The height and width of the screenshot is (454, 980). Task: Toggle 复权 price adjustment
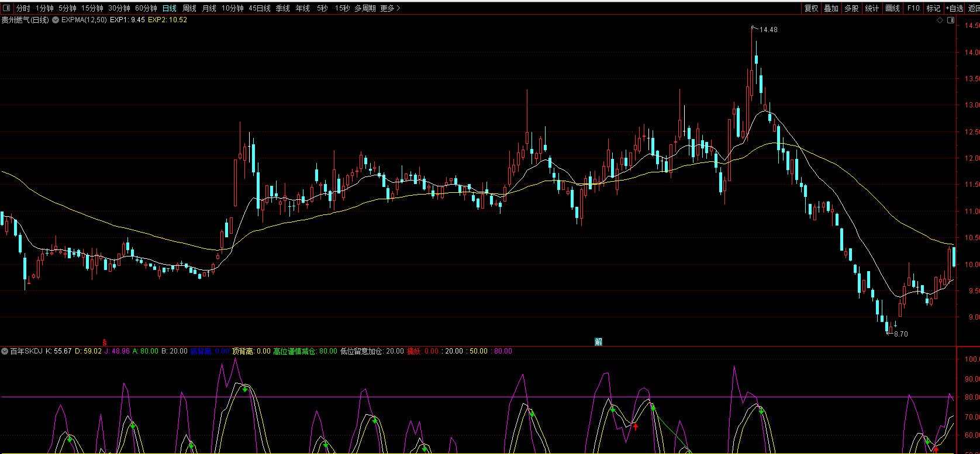tap(811, 8)
